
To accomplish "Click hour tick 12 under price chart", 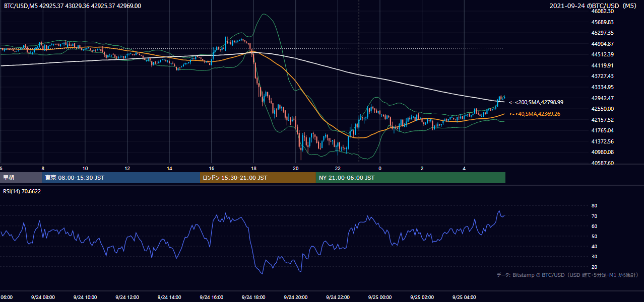I will [x=127, y=168].
